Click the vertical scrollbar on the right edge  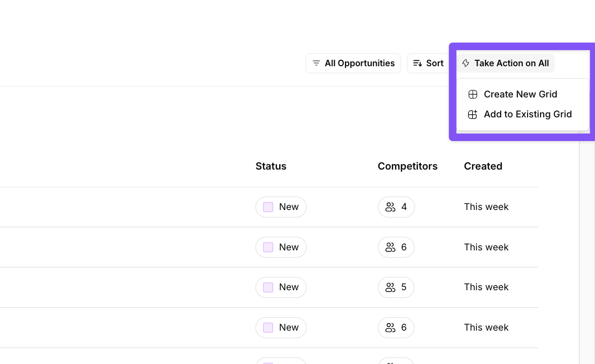coord(587,242)
